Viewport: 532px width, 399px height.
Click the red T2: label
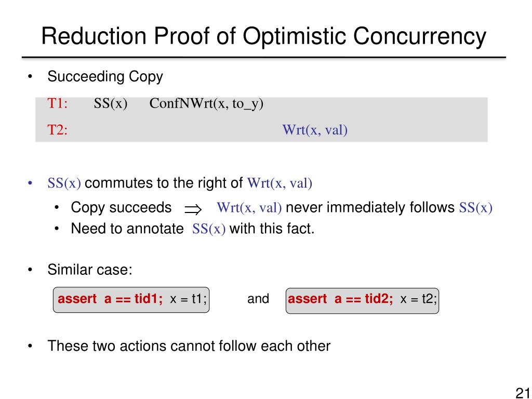tap(57, 129)
